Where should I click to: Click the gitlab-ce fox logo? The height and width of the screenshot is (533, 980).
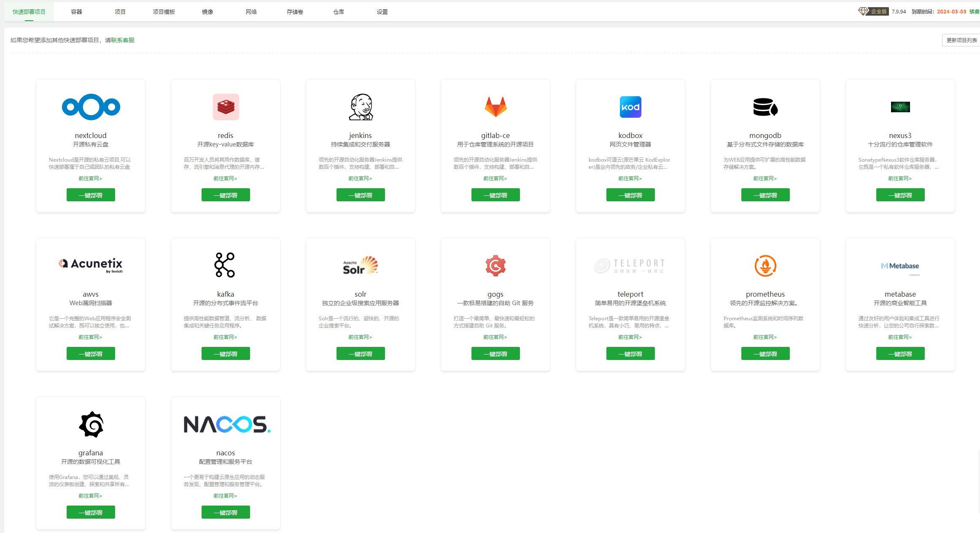495,107
